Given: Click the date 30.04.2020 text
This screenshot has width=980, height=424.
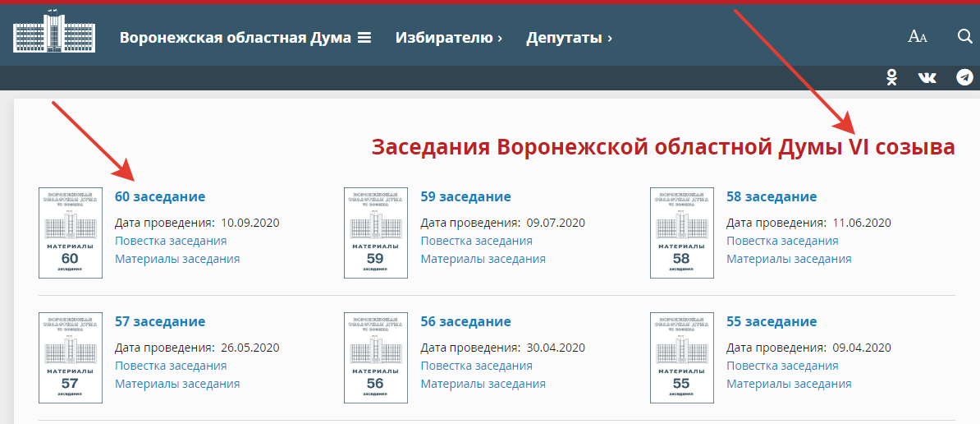Looking at the screenshot, I should [556, 348].
